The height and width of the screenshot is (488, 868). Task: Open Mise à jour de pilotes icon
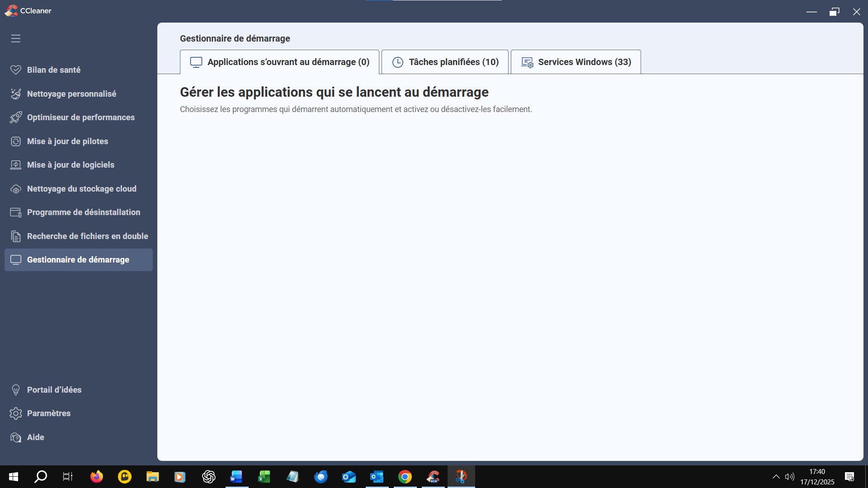16,141
